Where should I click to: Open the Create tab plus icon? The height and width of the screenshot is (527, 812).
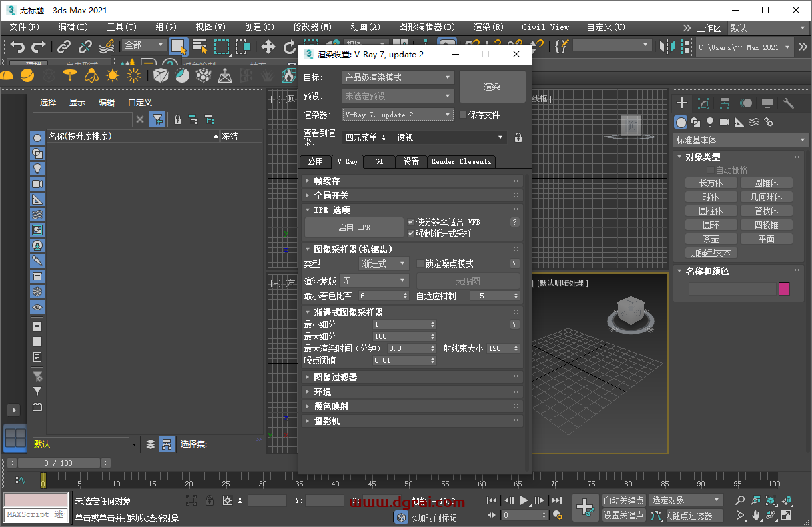point(682,103)
